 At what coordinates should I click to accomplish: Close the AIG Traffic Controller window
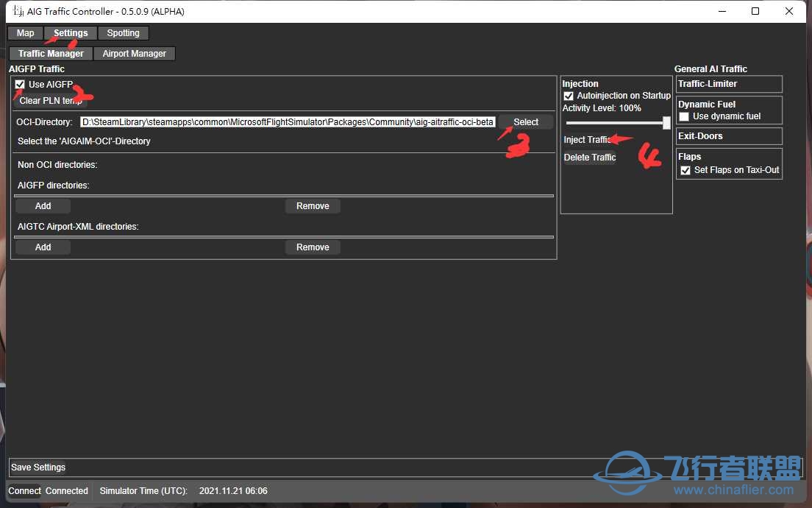pyautogui.click(x=788, y=11)
